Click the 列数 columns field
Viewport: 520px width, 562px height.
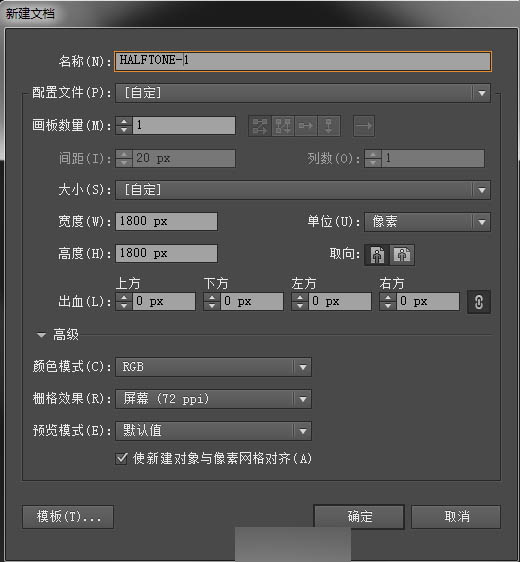[433, 158]
